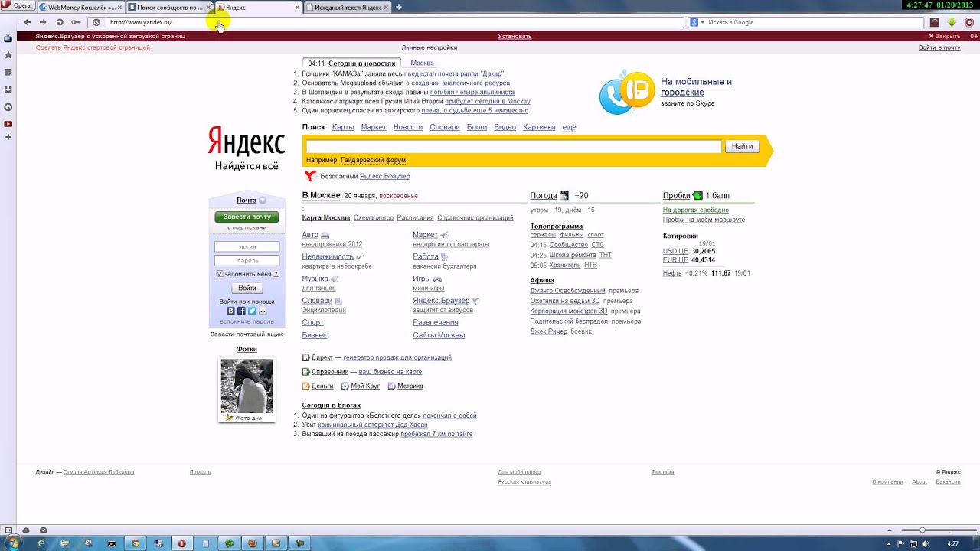
Task: Open 'Личные настройки' link
Action: click(430, 47)
